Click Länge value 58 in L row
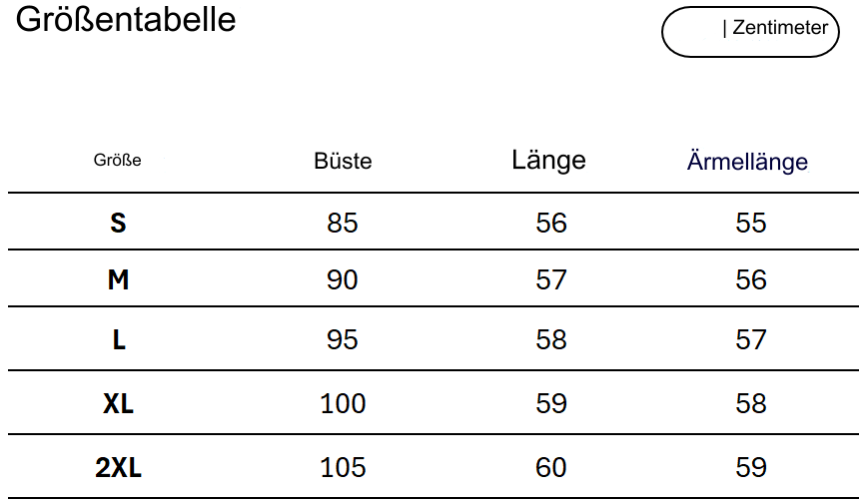Viewport: 859px width, 504px height. [x=551, y=339]
